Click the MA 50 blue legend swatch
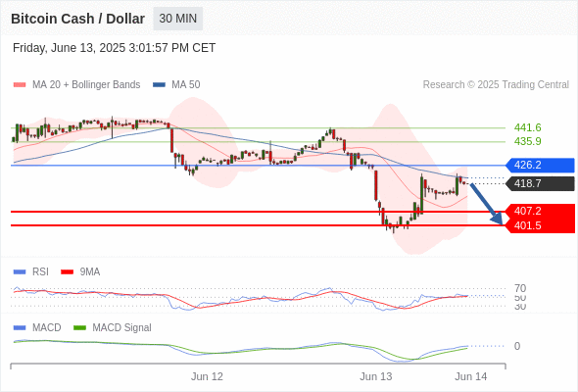 click(159, 85)
